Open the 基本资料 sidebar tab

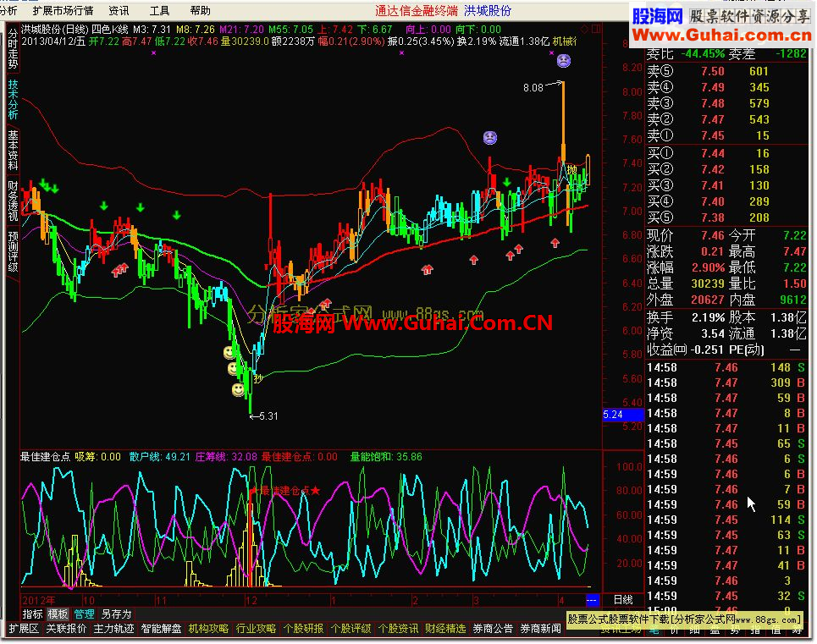tap(13, 150)
